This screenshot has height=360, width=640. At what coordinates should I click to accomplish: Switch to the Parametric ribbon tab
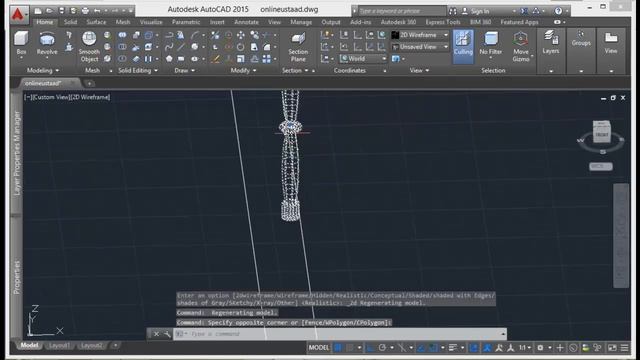coord(186,22)
